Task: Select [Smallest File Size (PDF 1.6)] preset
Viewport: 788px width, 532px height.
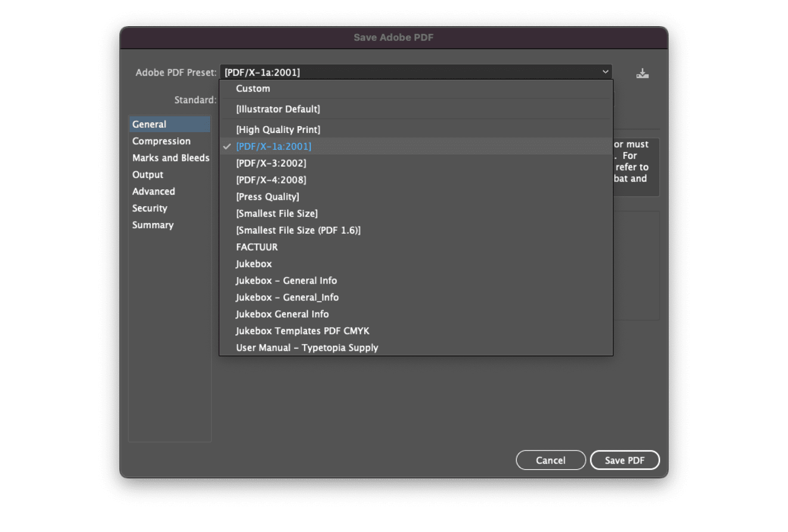Action: pos(416,230)
